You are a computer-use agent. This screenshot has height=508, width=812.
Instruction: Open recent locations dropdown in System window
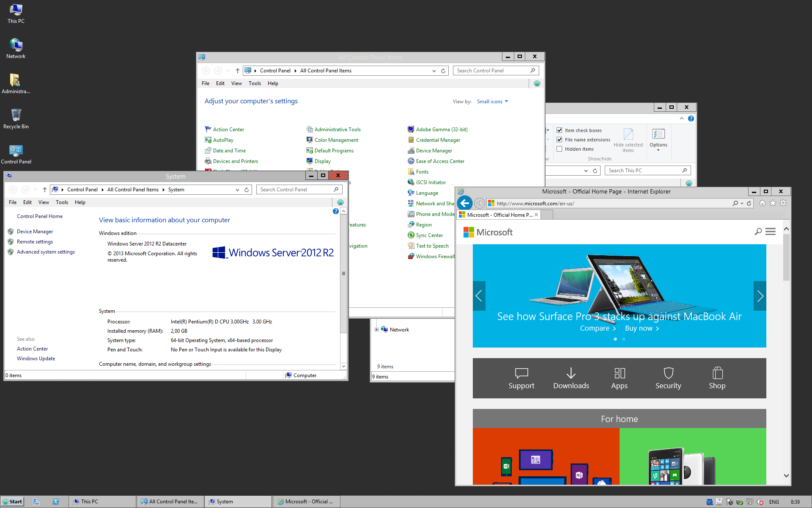click(35, 190)
